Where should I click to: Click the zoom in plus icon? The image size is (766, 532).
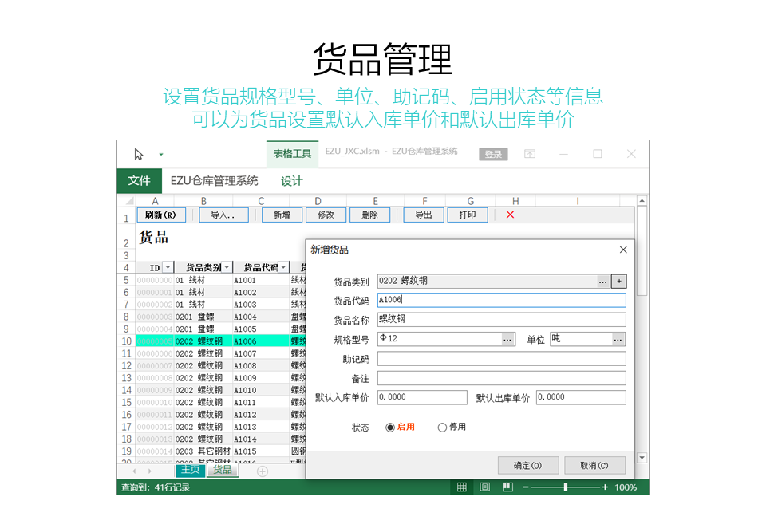(605, 487)
